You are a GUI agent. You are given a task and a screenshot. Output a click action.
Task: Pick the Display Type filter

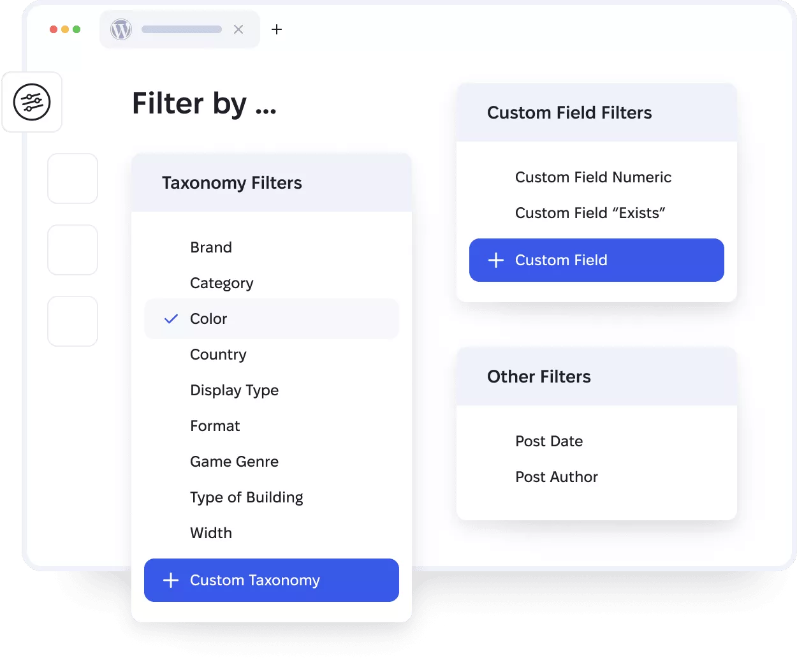(x=234, y=390)
